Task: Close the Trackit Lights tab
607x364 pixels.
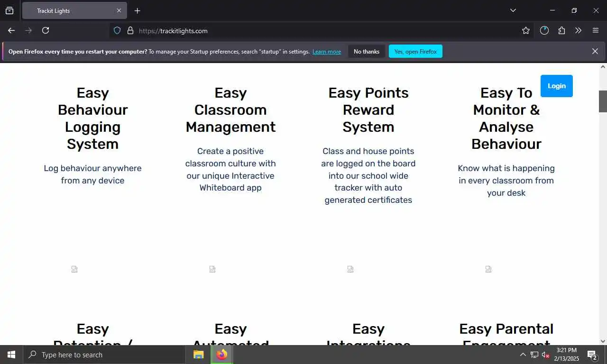Action: pyautogui.click(x=119, y=10)
